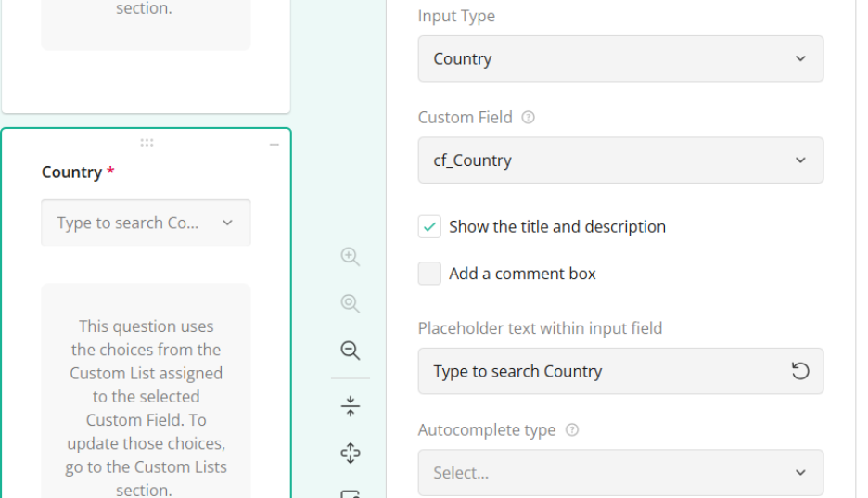Enable Add a comment box checkbox
The image size is (868, 498).
coord(429,274)
